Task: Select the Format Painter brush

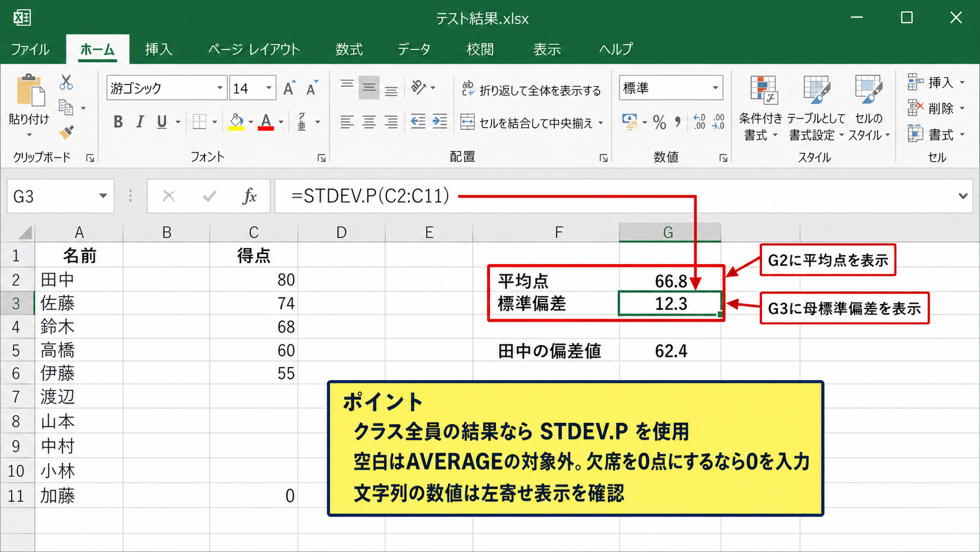Action: click(66, 132)
